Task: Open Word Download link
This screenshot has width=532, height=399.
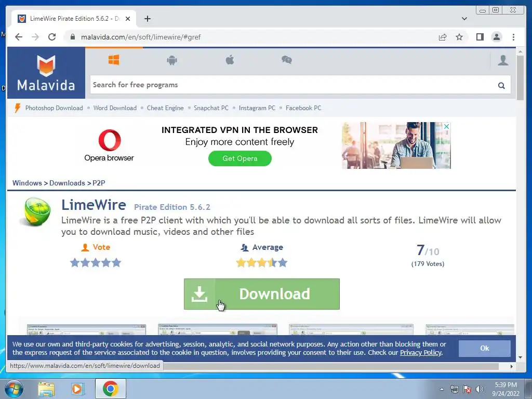Action: pos(115,108)
